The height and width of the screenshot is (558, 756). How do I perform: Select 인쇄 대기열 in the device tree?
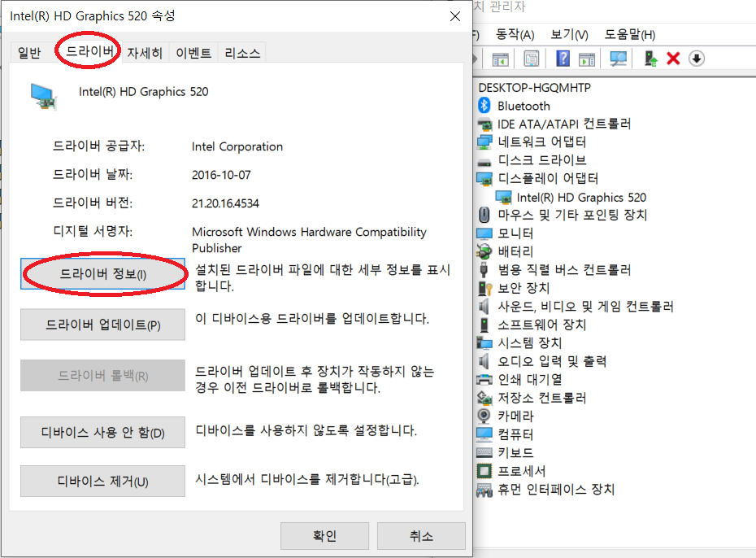click(x=530, y=380)
